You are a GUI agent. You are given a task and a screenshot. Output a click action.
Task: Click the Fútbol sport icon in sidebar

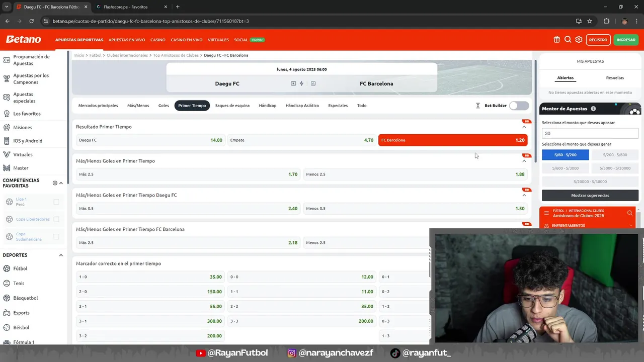8,268
